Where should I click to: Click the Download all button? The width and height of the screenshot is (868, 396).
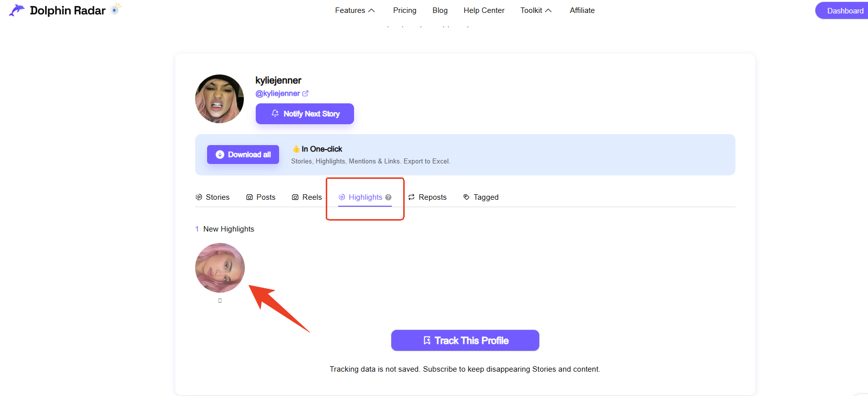(x=243, y=155)
